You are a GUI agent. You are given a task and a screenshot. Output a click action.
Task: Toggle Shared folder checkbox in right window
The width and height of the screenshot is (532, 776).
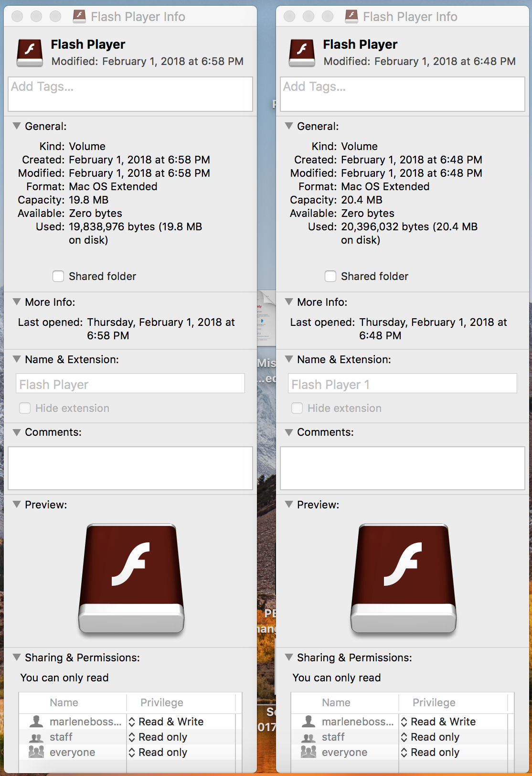(x=330, y=276)
